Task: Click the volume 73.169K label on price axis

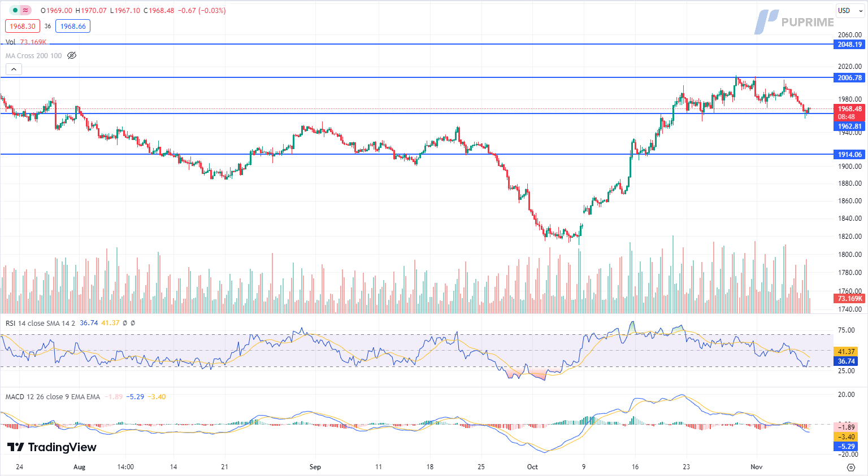Action: point(849,298)
